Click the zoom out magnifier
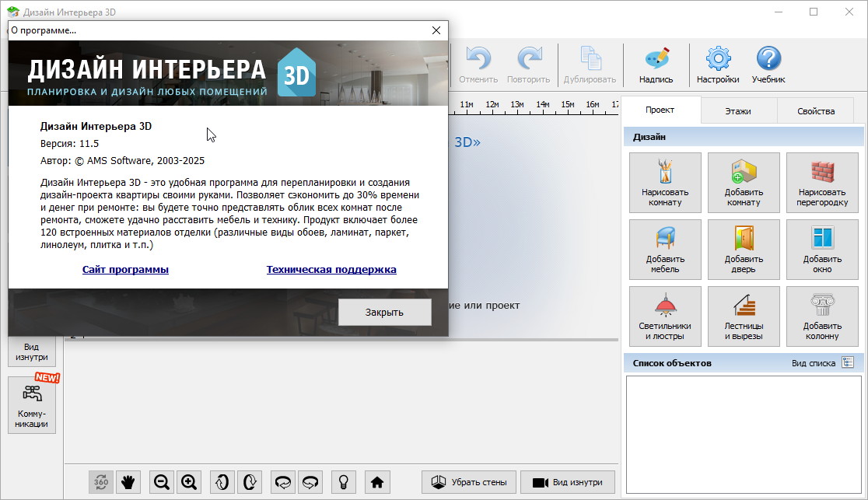868x500 pixels. coord(162,482)
